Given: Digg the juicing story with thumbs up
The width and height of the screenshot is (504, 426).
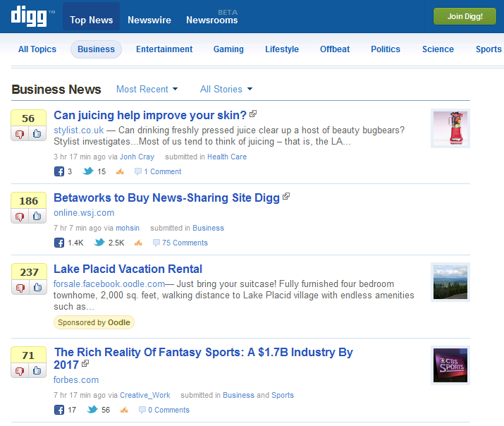Looking at the screenshot, I should pos(37,134).
